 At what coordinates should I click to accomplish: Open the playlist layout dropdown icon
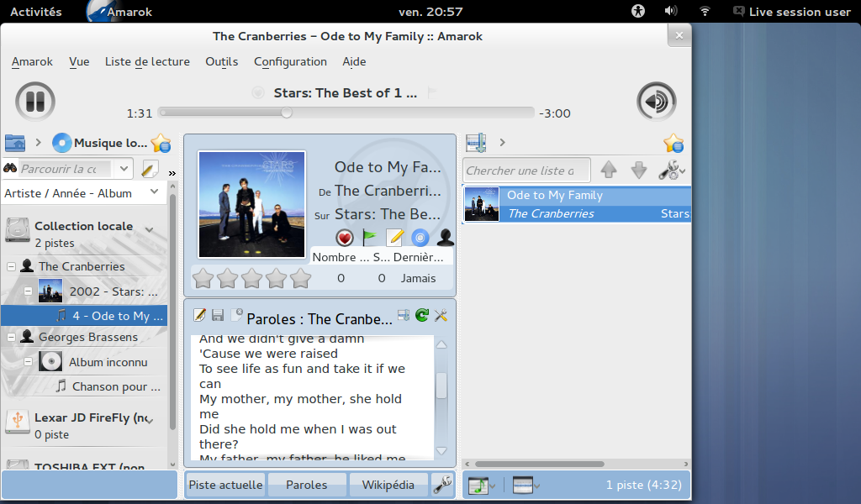[x=526, y=486]
